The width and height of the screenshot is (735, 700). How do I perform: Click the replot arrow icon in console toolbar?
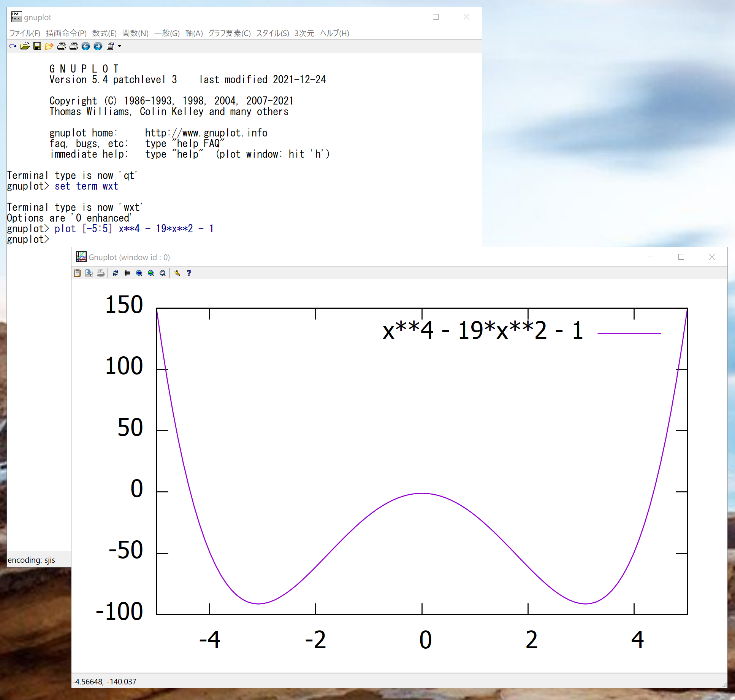pyautogui.click(x=13, y=46)
